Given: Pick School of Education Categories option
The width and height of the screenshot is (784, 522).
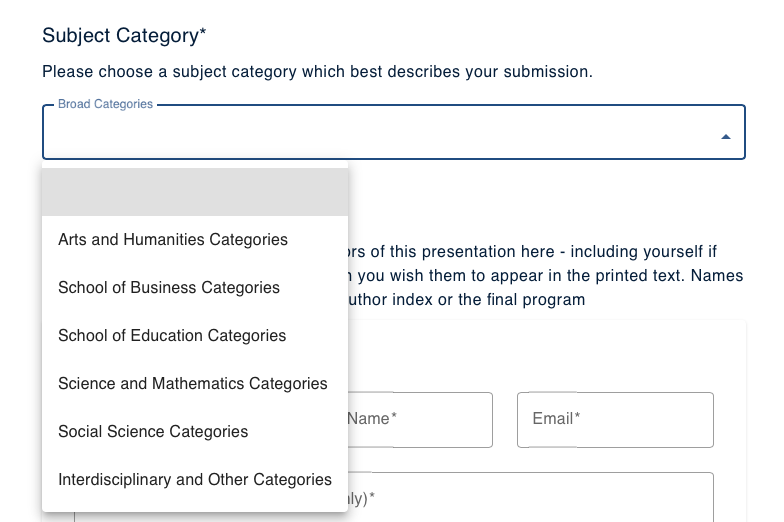Looking at the screenshot, I should 172,336.
